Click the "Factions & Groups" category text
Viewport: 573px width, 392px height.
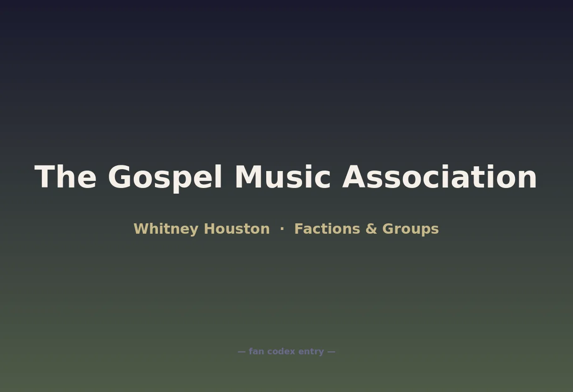[367, 229]
